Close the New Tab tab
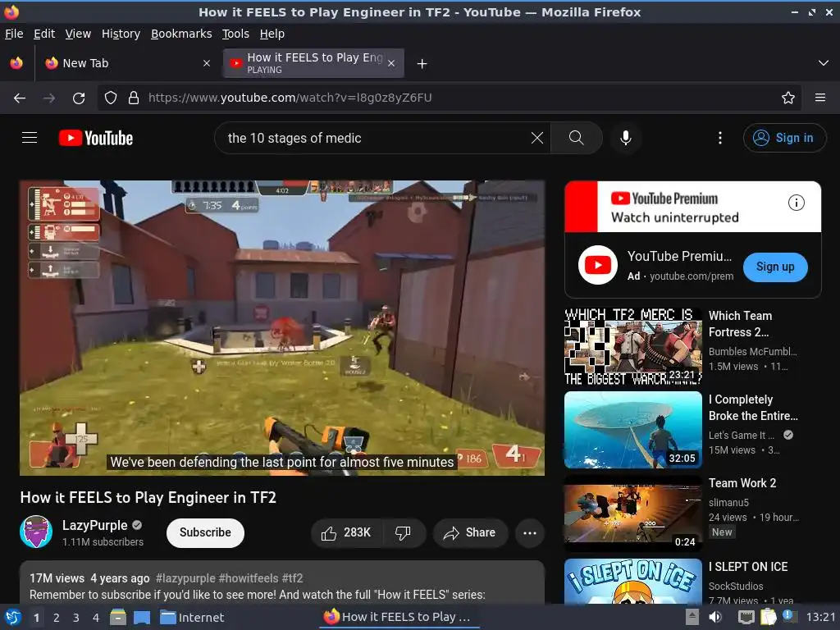This screenshot has height=630, width=840. [207, 63]
